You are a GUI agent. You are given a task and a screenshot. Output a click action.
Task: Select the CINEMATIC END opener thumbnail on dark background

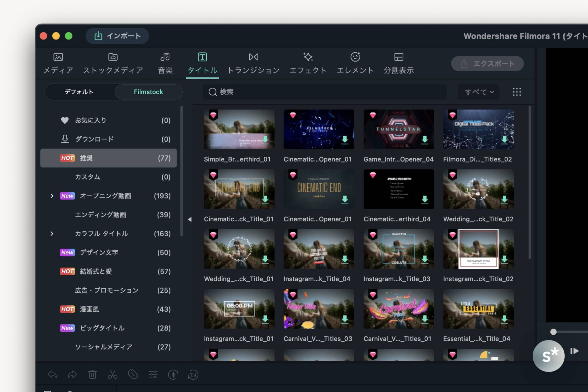(319, 189)
